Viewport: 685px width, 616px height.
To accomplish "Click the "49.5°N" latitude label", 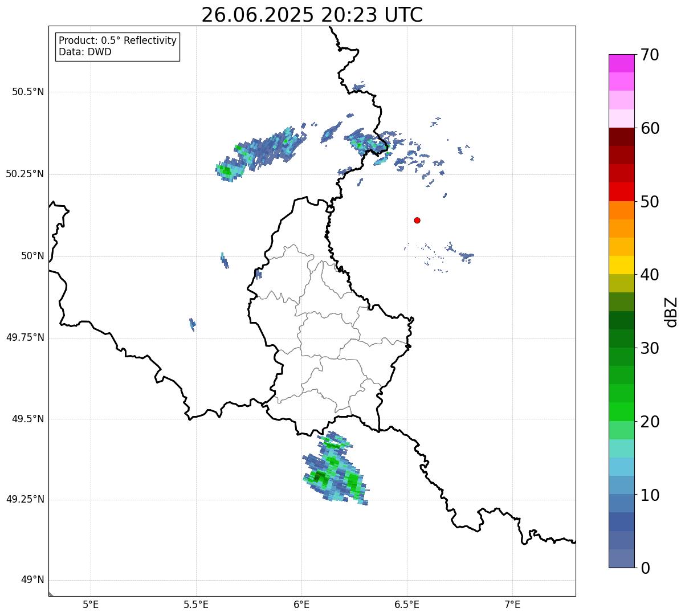I will [x=28, y=419].
